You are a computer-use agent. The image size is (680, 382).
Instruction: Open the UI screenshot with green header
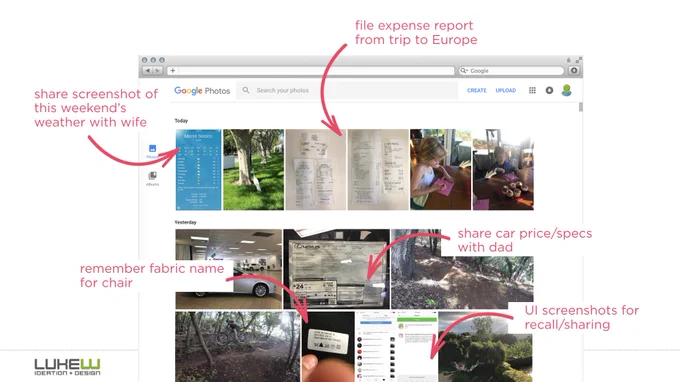pyautogui.click(x=417, y=347)
